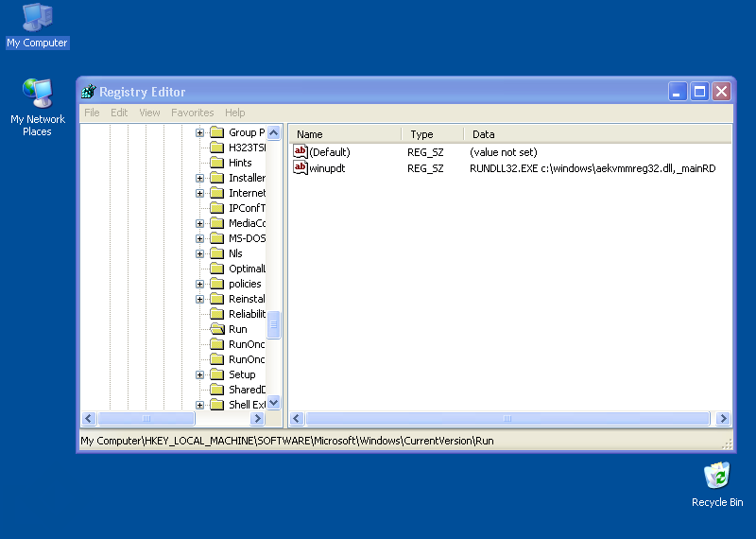Click the Registry Editor title bar icon

coord(89,91)
